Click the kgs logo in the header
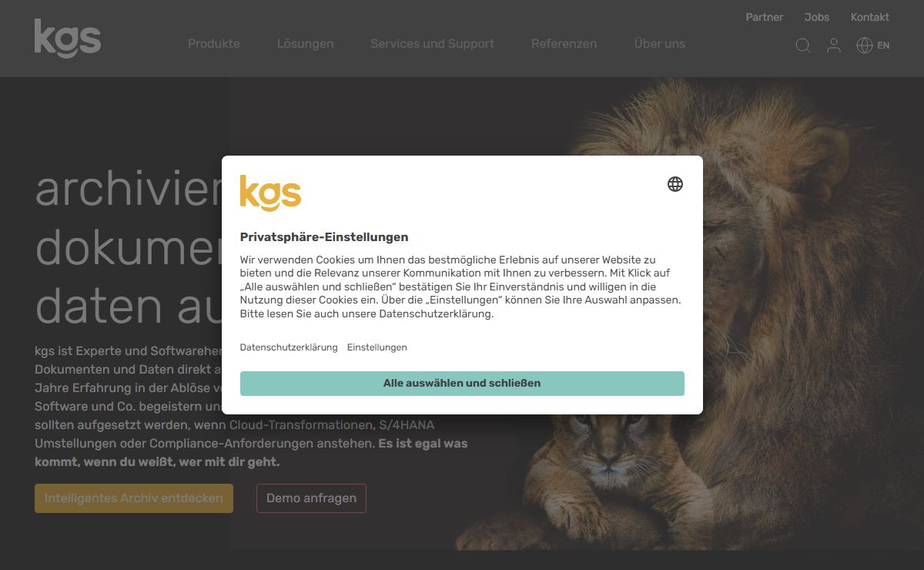 point(68,39)
